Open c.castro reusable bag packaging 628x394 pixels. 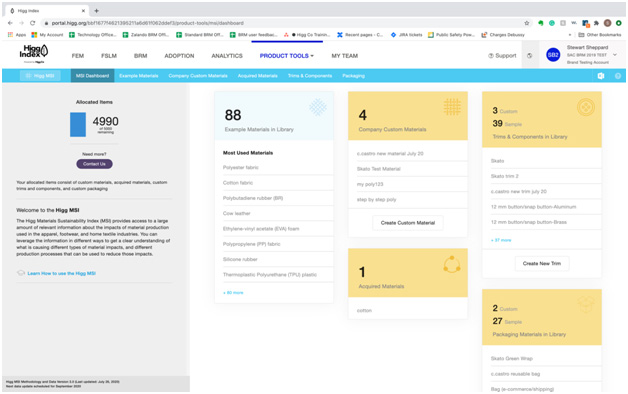pyautogui.click(x=515, y=374)
